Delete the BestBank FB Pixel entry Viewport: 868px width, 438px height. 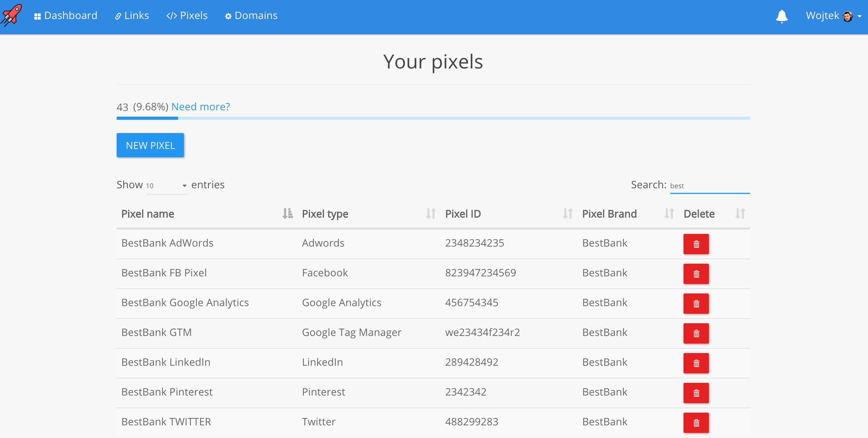coord(696,274)
